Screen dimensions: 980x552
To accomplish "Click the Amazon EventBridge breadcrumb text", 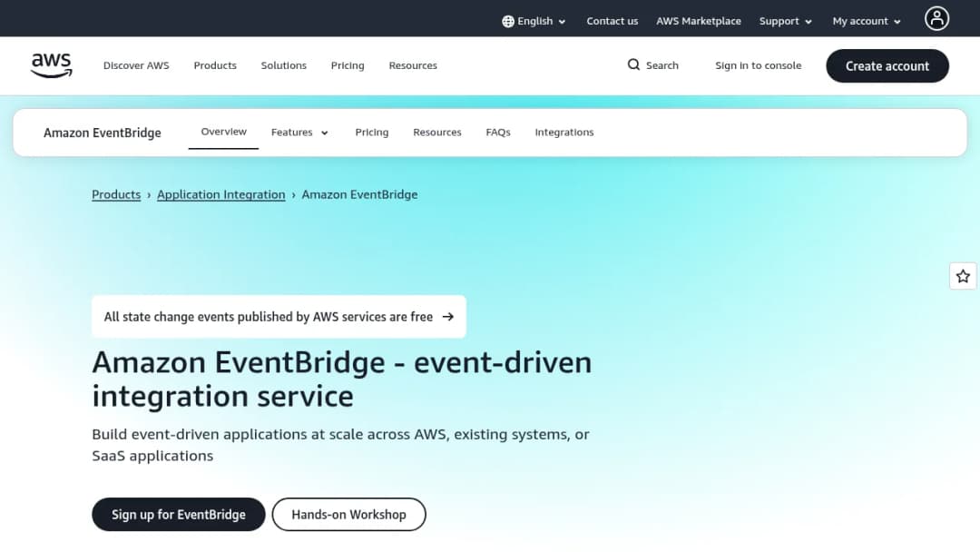I will click(x=359, y=194).
